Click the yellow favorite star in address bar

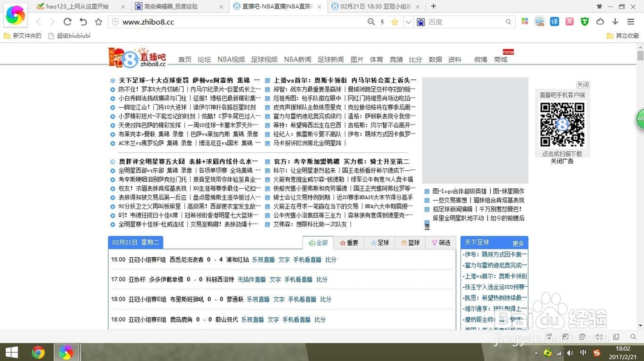click(x=395, y=22)
